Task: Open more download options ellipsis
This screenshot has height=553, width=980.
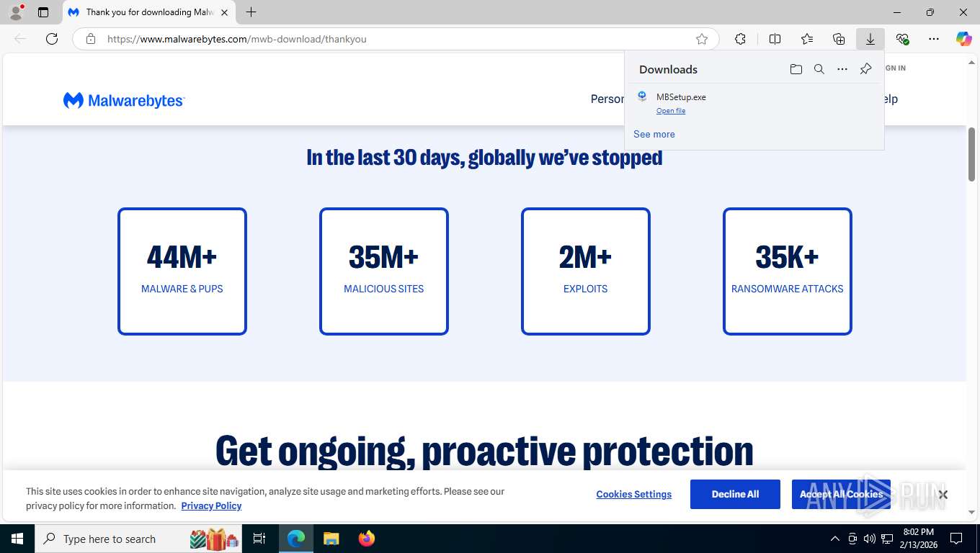Action: coord(842,69)
